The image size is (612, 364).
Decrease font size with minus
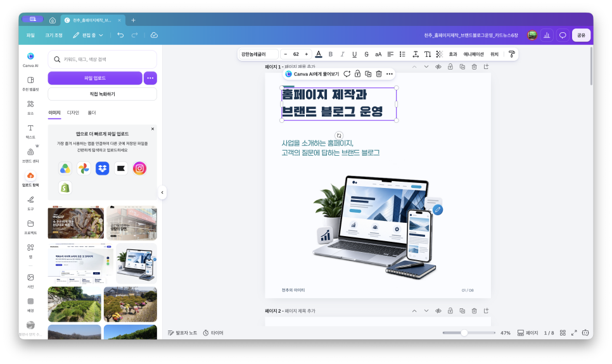coord(286,54)
